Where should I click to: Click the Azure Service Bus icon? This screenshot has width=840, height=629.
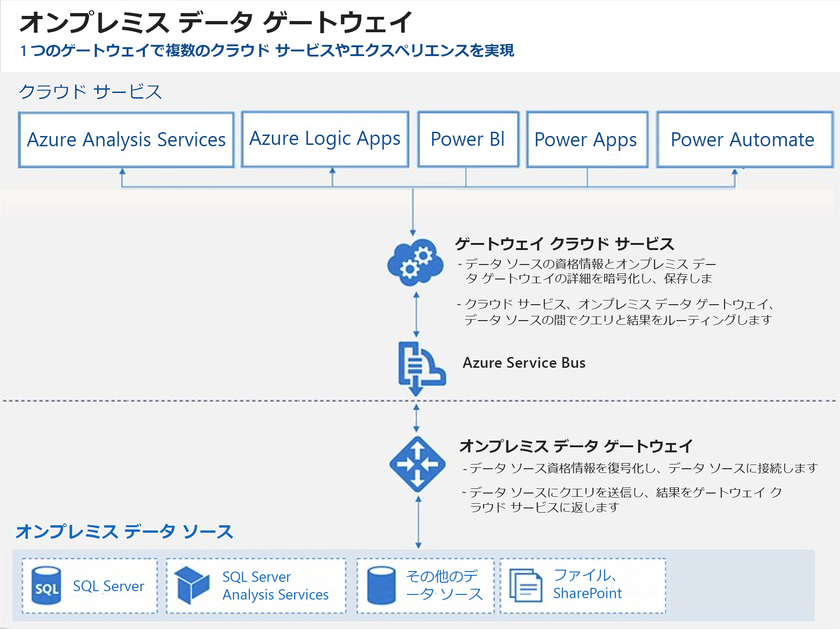(x=422, y=368)
